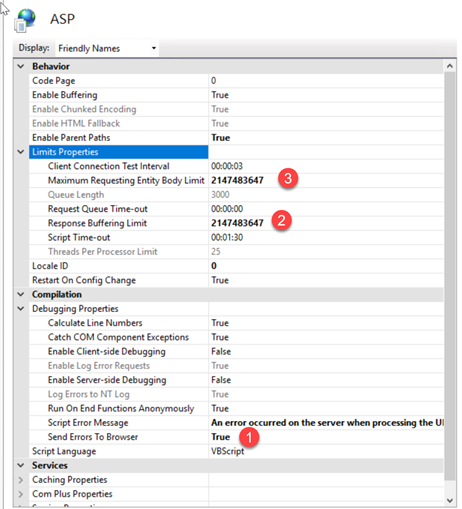Image resolution: width=462 pixels, height=509 pixels.
Task: Collapse the Debugging Properties group
Action: pyautogui.click(x=21, y=309)
